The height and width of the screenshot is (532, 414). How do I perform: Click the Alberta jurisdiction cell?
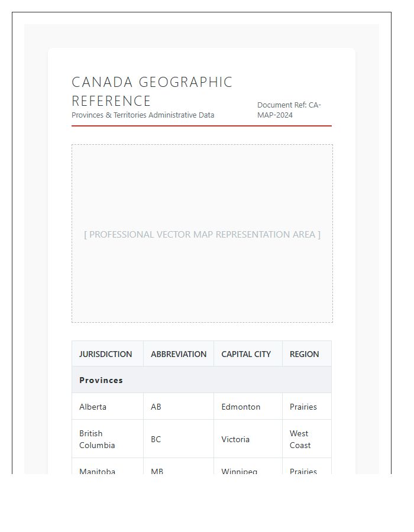coord(108,407)
